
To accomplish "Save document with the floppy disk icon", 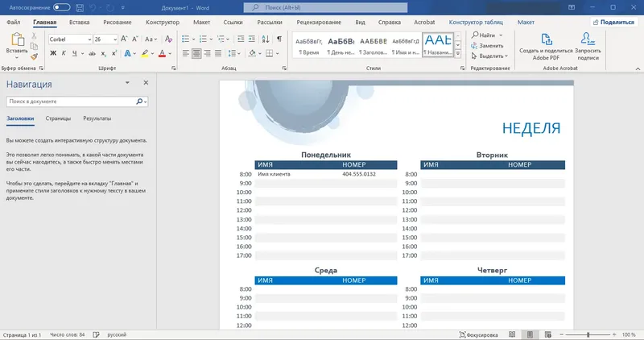I will pos(80,8).
